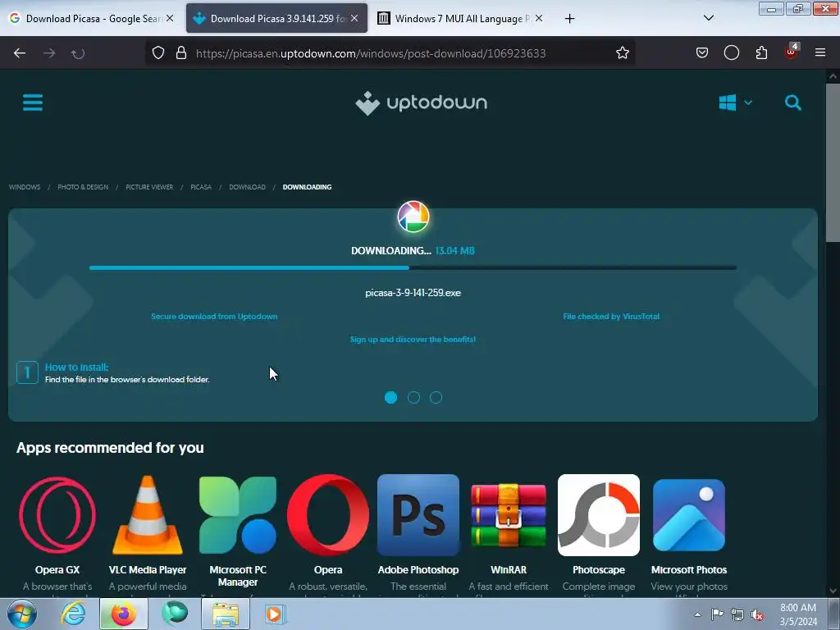This screenshot has height=630, width=840.
Task: Open a new Firefox tab
Action: click(x=569, y=19)
